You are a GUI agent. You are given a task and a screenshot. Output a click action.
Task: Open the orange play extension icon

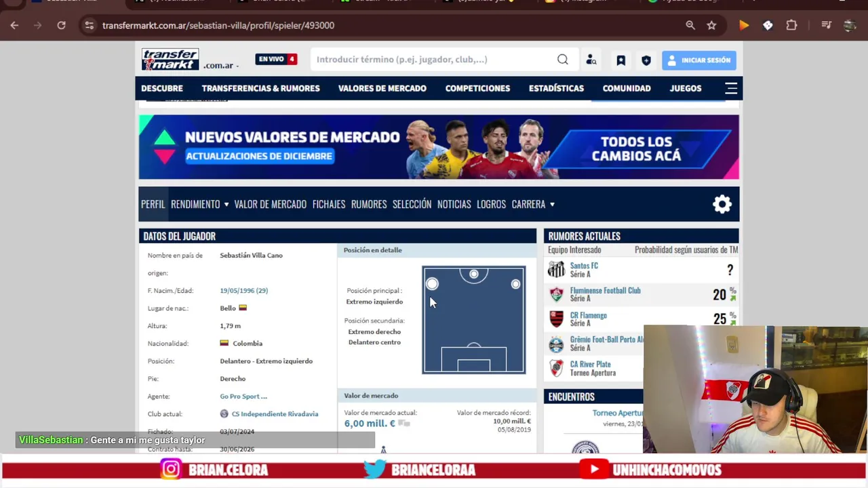(744, 25)
